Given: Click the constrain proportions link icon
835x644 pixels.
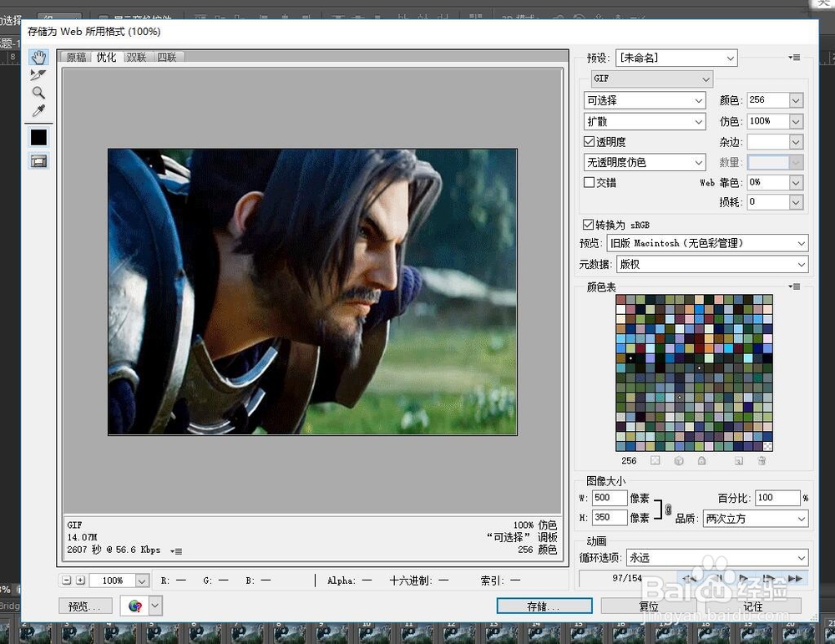Looking at the screenshot, I should pyautogui.click(x=668, y=509).
